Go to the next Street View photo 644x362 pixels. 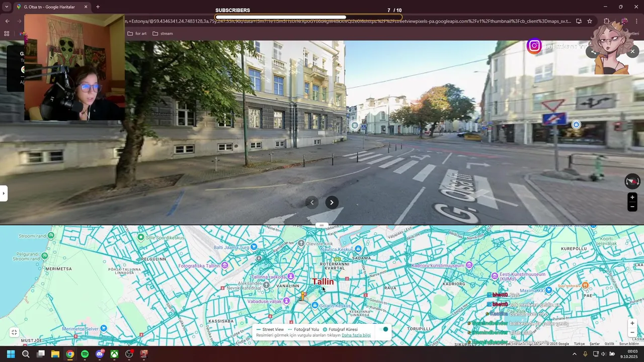click(x=332, y=203)
